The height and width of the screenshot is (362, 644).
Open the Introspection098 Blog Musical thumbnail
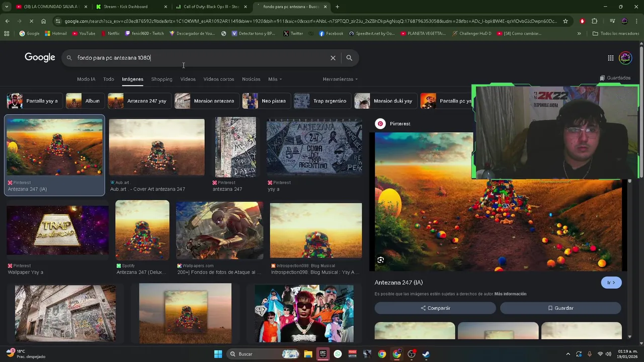coord(316,230)
